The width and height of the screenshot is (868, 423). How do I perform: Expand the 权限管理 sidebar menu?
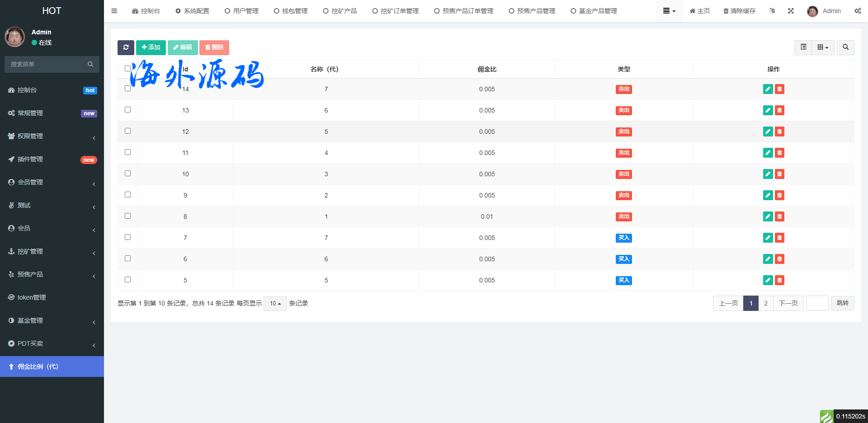pos(52,136)
